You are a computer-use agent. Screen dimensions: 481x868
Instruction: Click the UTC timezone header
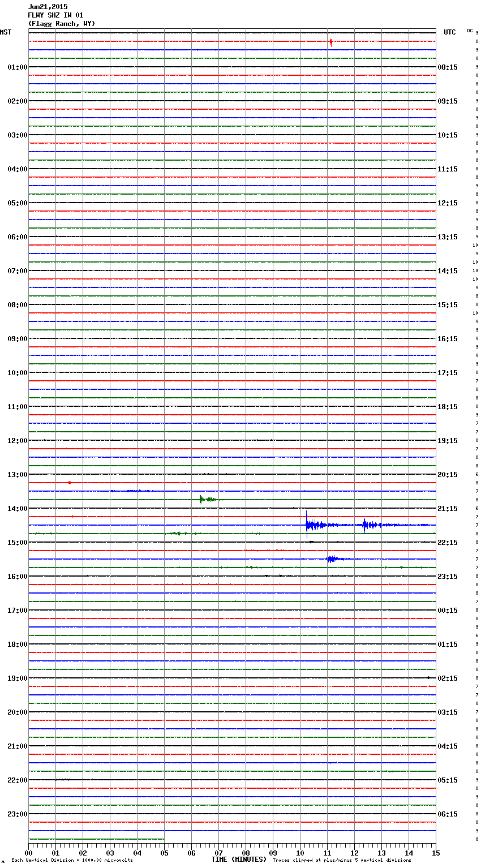click(450, 32)
